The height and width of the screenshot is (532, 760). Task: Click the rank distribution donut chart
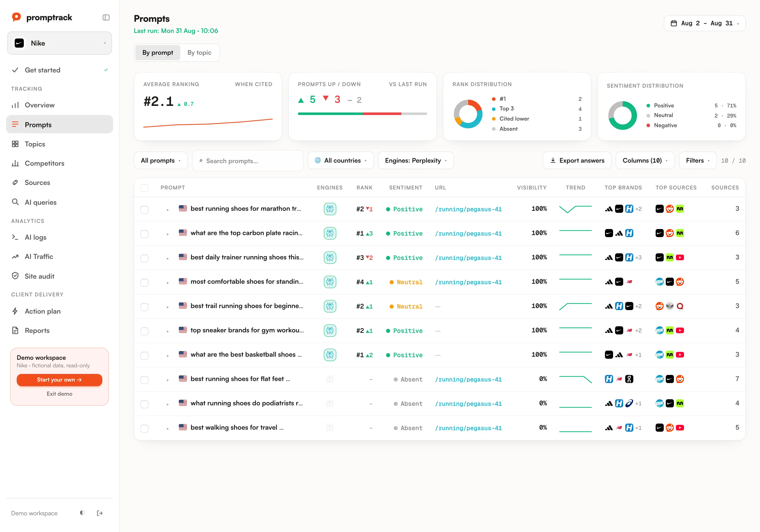(468, 114)
